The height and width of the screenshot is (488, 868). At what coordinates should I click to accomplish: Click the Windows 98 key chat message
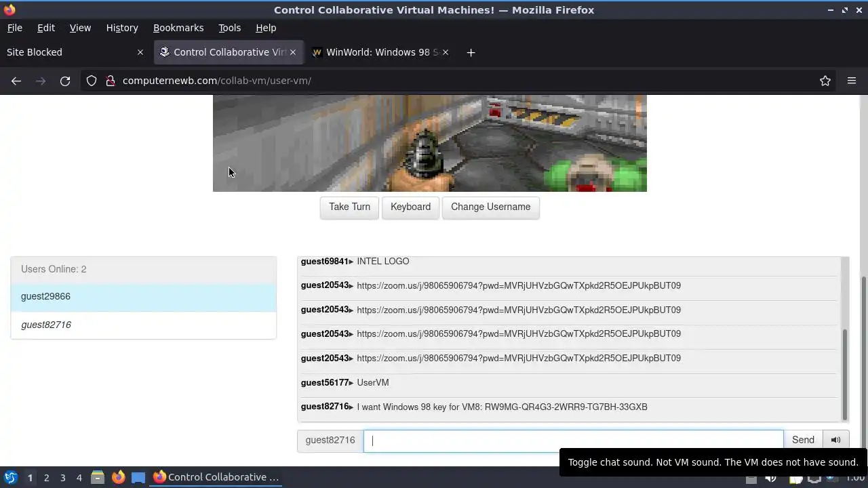pos(502,407)
